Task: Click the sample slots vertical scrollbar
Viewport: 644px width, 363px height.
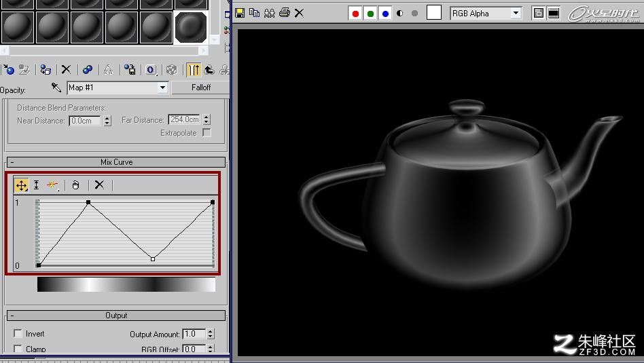Action: pyautogui.click(x=215, y=22)
